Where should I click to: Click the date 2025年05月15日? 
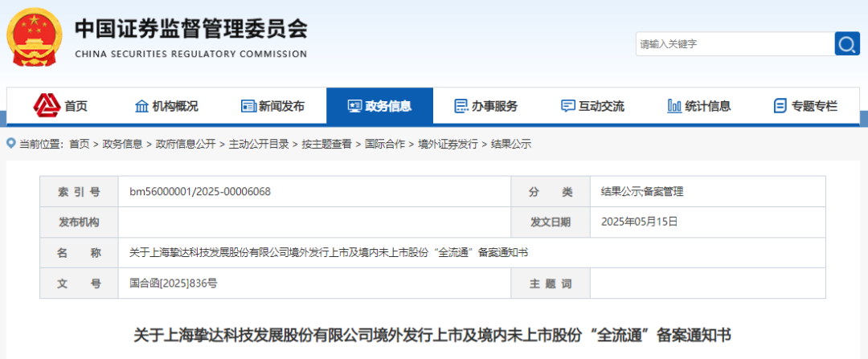point(640,222)
